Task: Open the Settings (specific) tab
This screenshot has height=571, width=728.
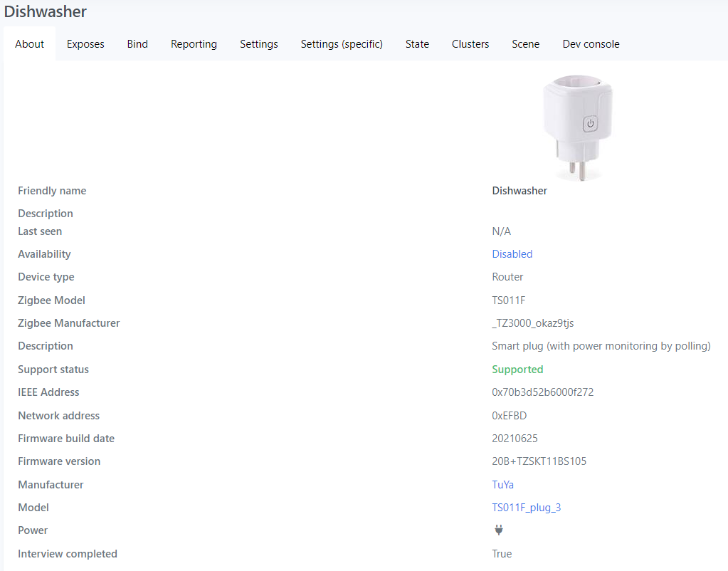Action: (x=341, y=43)
